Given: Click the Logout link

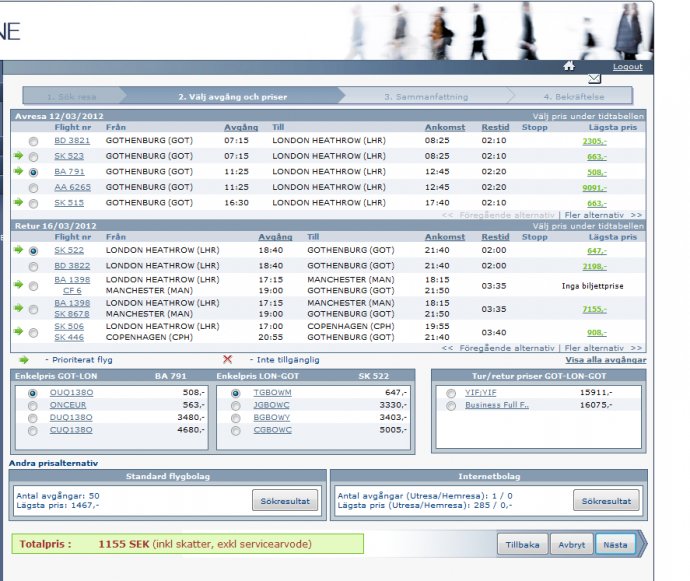Looking at the screenshot, I should pyautogui.click(x=627, y=67).
